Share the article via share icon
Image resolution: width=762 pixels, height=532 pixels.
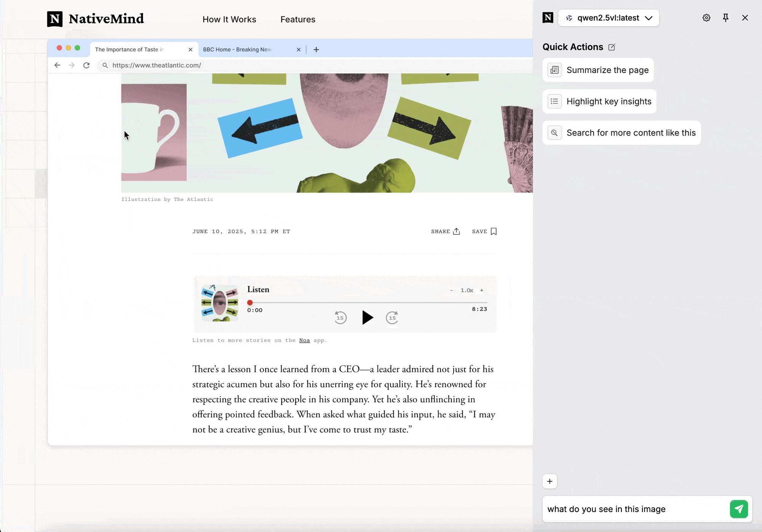[x=456, y=231]
